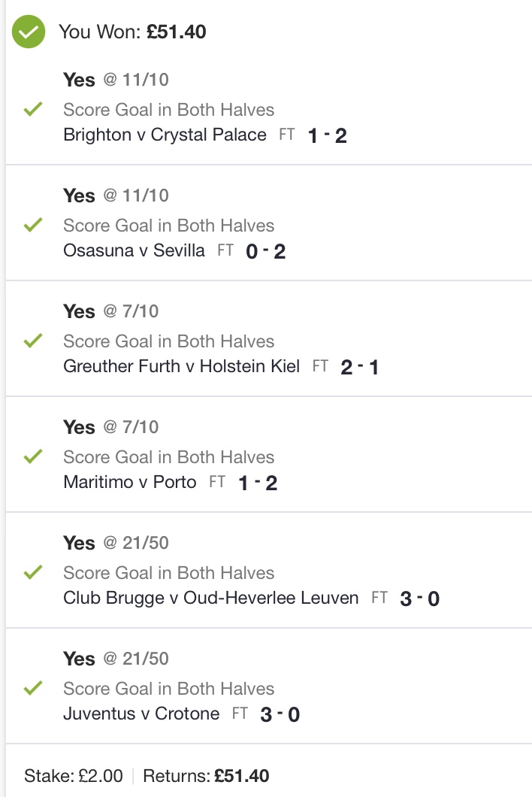This screenshot has width=532, height=797.
Task: Click the Stake £2.00 text
Action: click(x=73, y=776)
